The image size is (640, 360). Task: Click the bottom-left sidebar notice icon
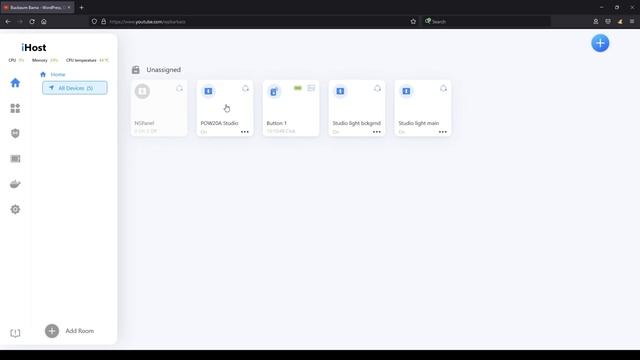pyautogui.click(x=15, y=333)
